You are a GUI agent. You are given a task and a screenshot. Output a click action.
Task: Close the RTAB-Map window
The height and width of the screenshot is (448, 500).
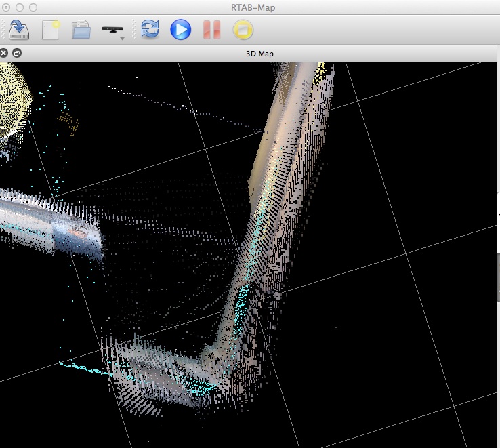[x=7, y=7]
